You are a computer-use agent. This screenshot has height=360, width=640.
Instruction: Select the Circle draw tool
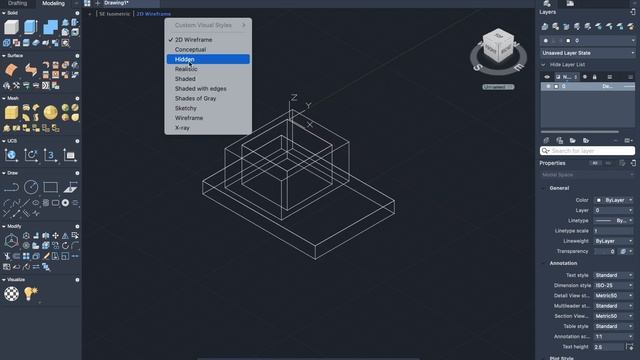pos(31,187)
